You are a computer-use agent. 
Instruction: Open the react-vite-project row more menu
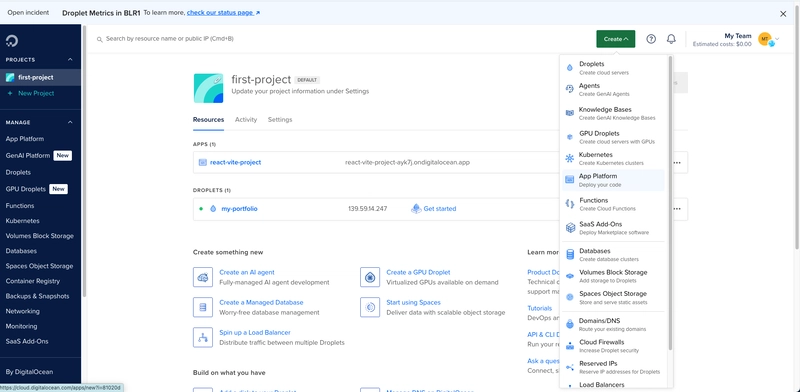(677, 162)
